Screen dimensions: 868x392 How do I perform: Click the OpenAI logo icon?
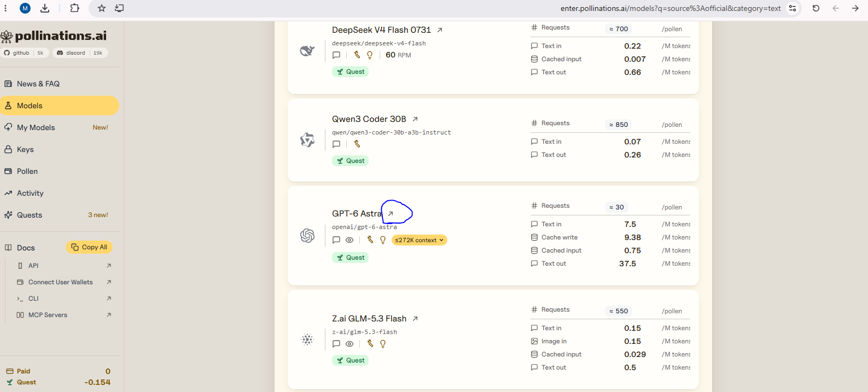(307, 236)
